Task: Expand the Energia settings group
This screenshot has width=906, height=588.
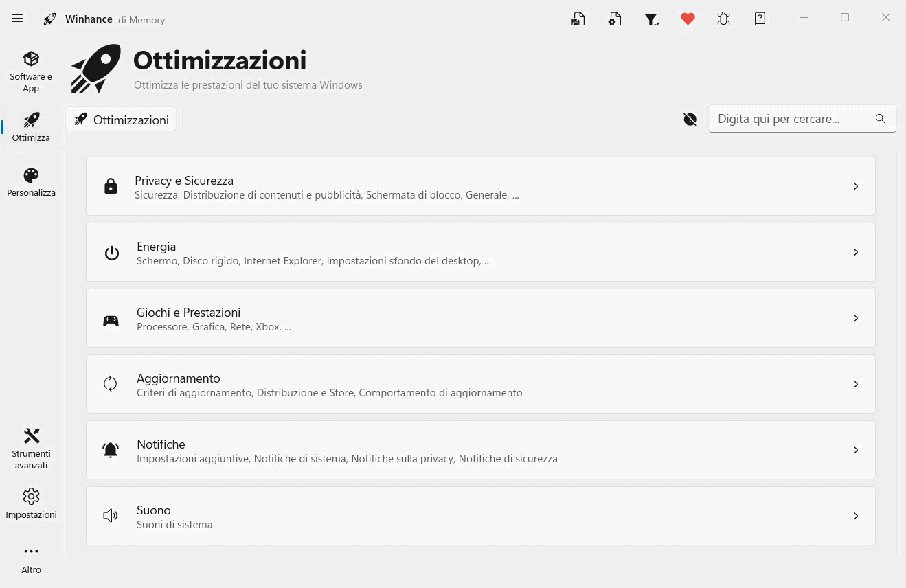Action: click(481, 251)
